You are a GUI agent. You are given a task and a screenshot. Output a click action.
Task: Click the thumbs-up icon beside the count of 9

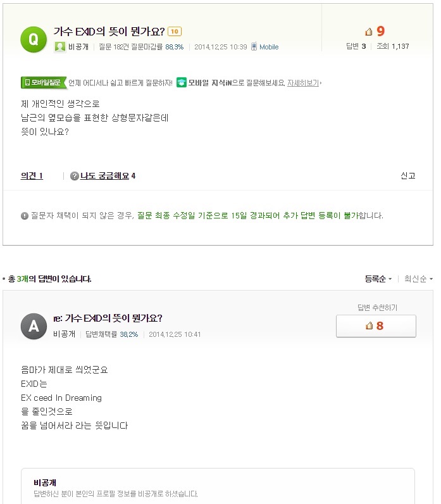[369, 32]
